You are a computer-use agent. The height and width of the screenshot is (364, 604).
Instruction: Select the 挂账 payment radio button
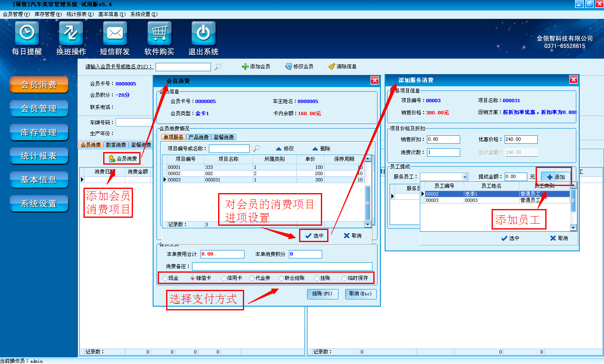(317, 278)
